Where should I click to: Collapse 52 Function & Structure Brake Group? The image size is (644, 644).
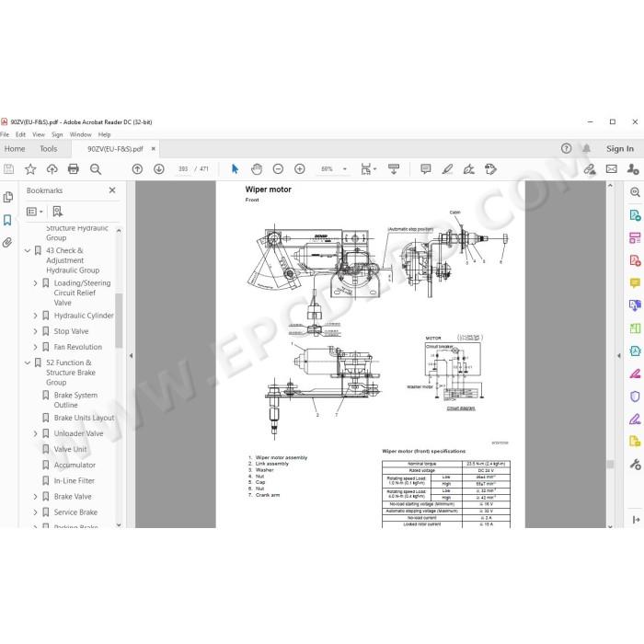(x=28, y=362)
